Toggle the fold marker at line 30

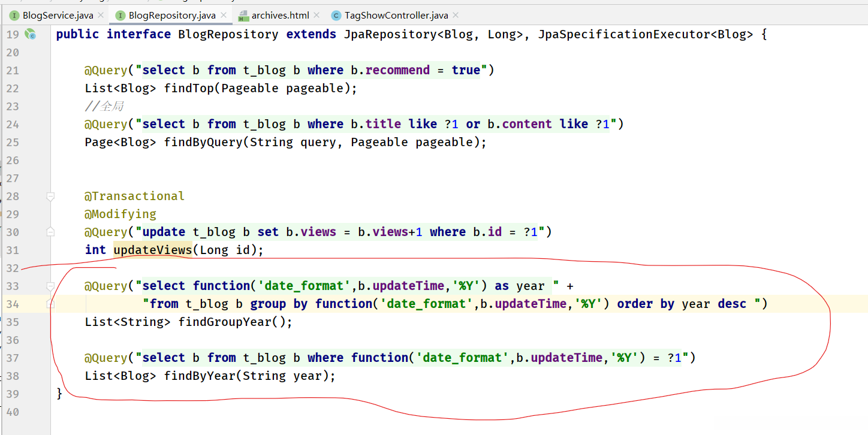click(x=50, y=232)
